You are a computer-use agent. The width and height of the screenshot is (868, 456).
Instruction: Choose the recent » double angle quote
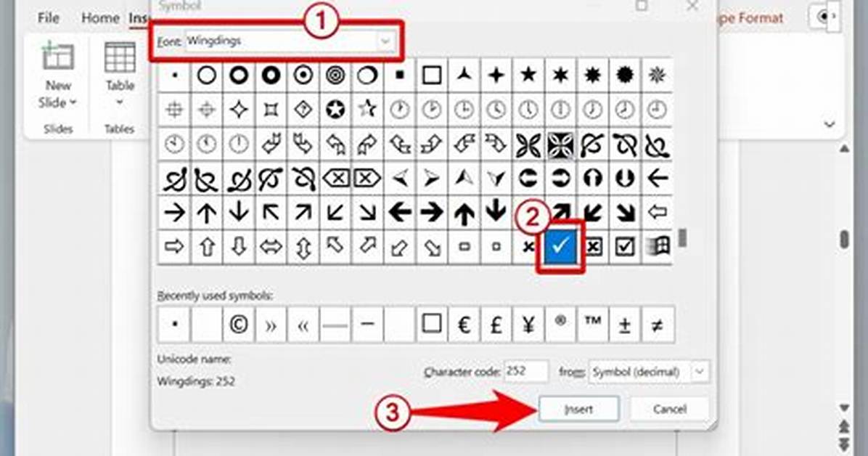[271, 325]
